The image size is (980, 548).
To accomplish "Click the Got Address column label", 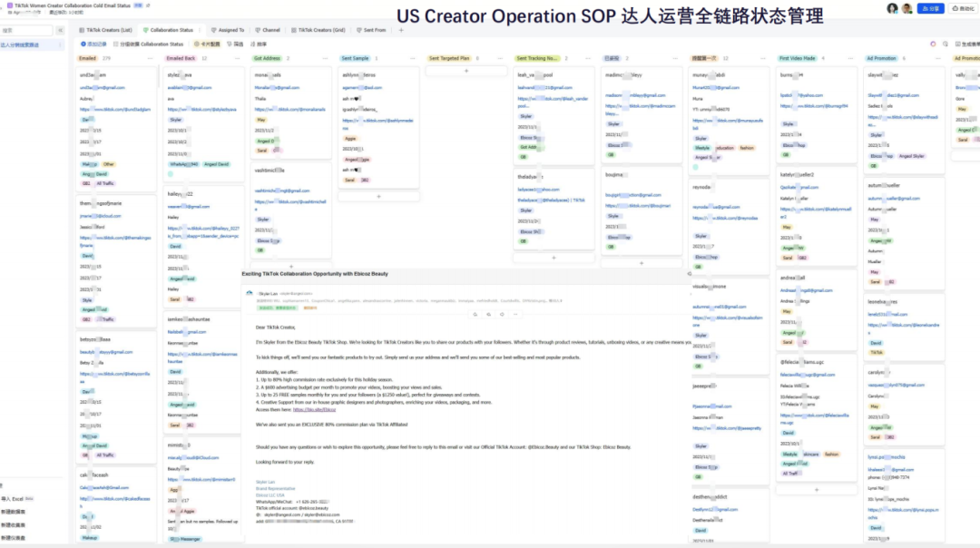I will pos(267,58).
